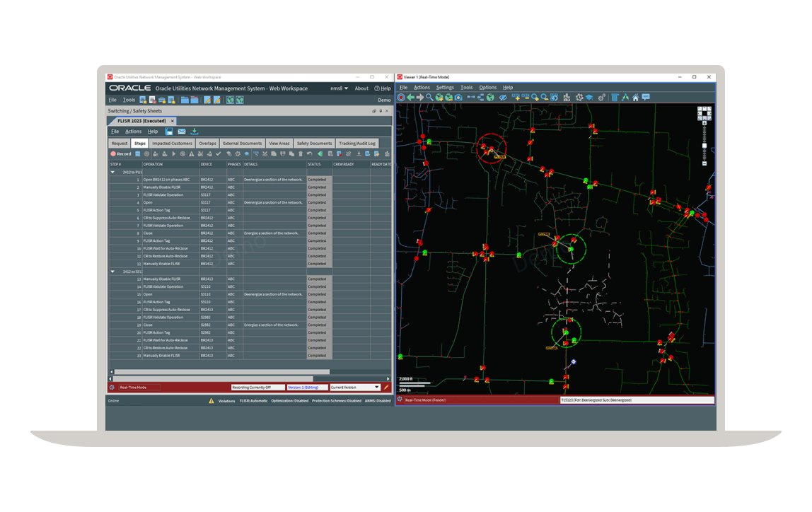The image size is (812, 512).
Task: Open the Current Version dropdown
Action: tap(355, 388)
